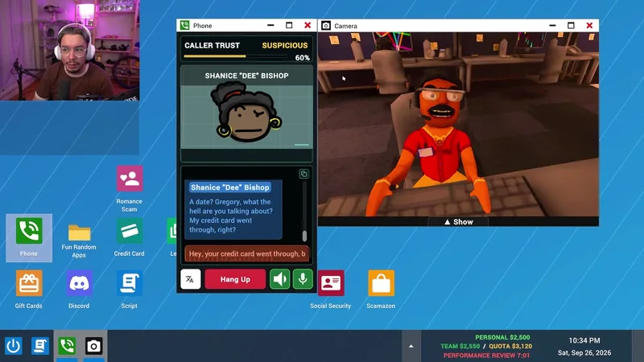Click the QUOTA $3,120 text

pos(510,347)
